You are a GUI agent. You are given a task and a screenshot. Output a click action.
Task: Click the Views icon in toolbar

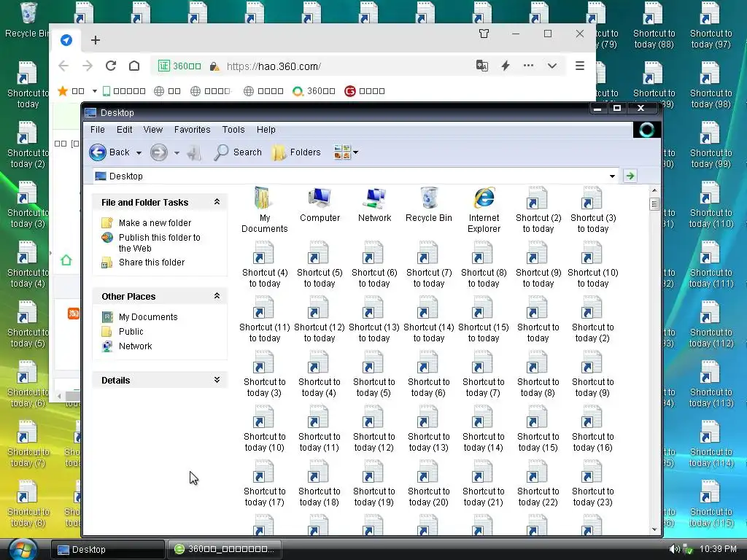tap(342, 152)
